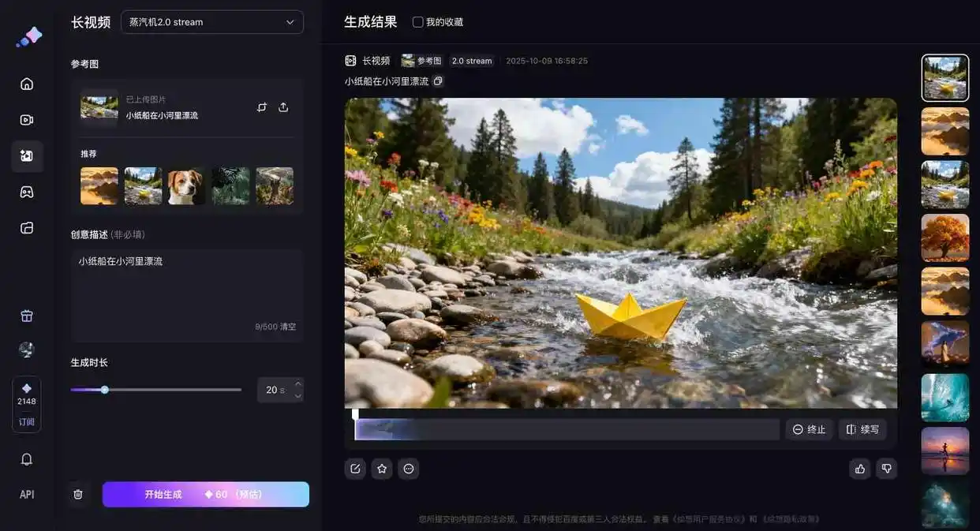Click the 续写 continue button

pos(862,429)
